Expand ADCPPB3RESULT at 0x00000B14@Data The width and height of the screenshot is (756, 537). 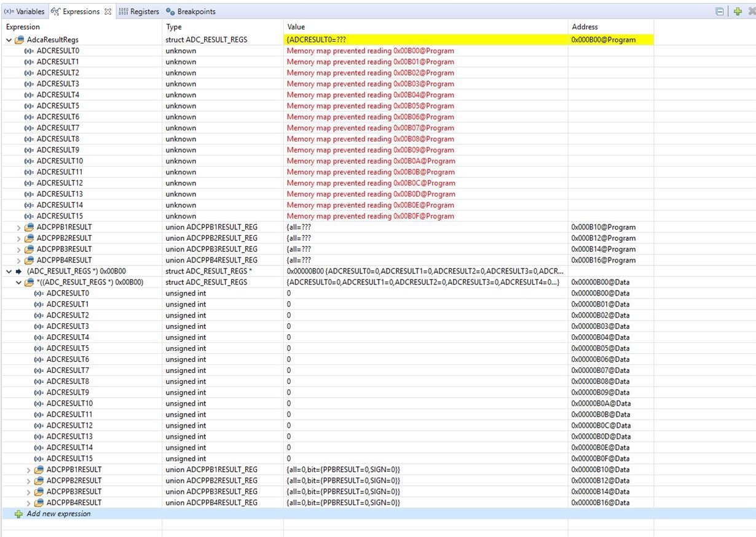tap(28, 492)
